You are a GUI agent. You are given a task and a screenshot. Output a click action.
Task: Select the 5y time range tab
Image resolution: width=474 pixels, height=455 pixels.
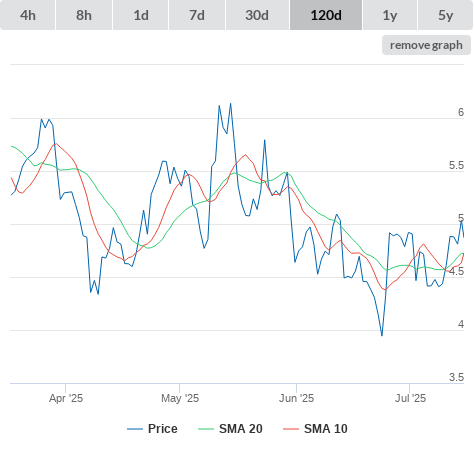[x=445, y=15]
